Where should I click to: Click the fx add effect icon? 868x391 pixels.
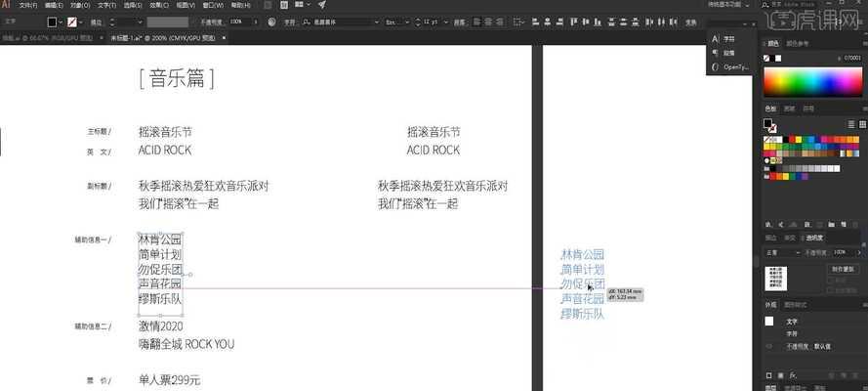point(793,375)
